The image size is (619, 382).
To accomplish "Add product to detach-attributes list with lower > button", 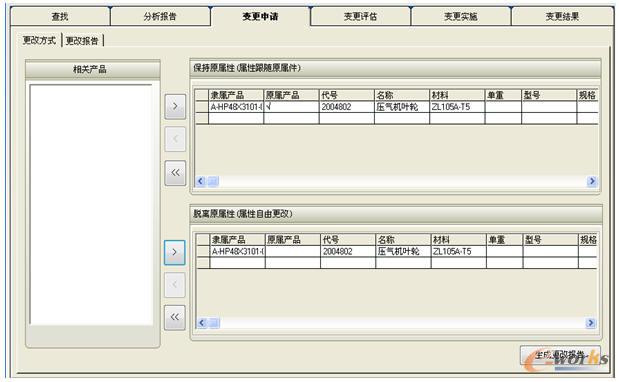I will coord(174,252).
